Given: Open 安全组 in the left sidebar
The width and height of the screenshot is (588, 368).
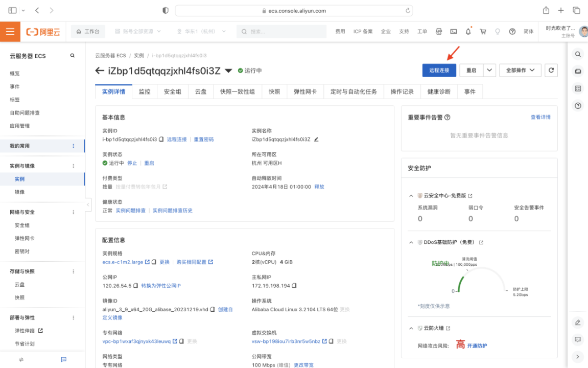Looking at the screenshot, I should (22, 225).
